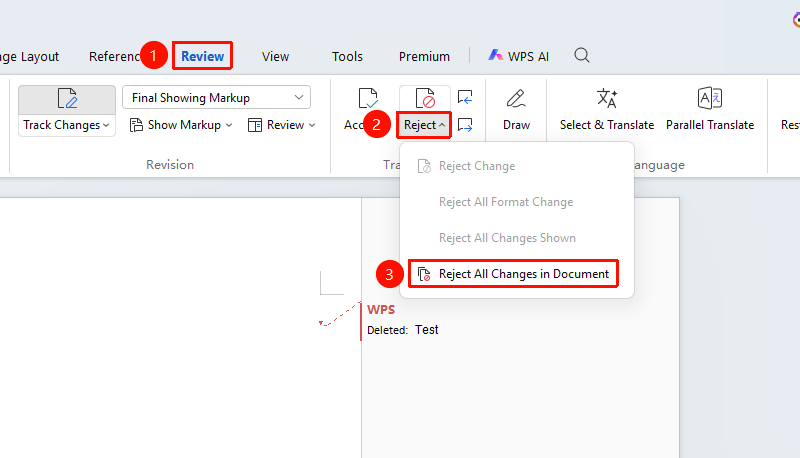Image resolution: width=800 pixels, height=458 pixels.
Task: Click the Reject icon with red circle
Action: [x=425, y=98]
